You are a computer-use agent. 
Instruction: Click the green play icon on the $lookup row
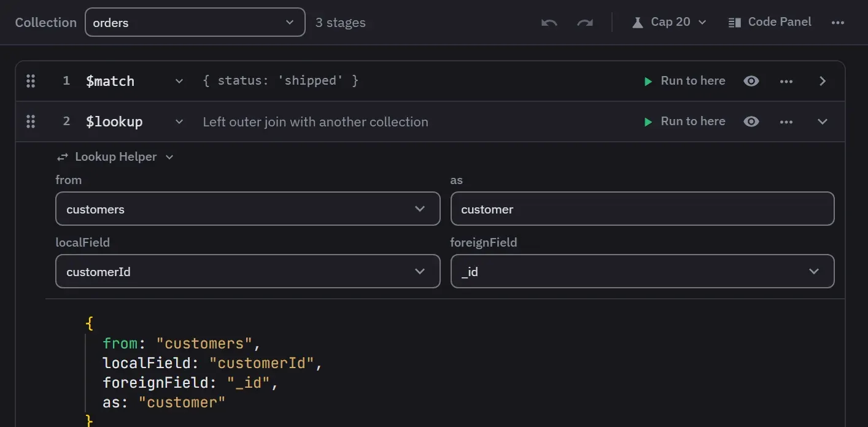click(x=648, y=121)
